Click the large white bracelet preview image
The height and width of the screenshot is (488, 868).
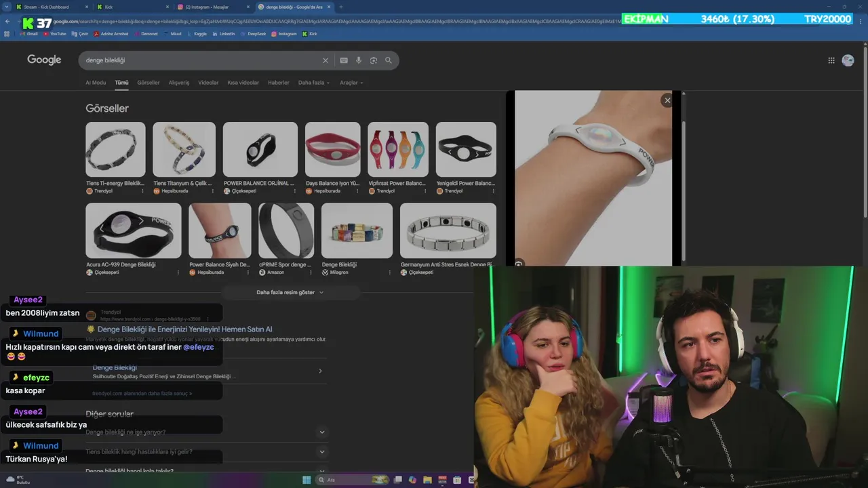tap(593, 178)
